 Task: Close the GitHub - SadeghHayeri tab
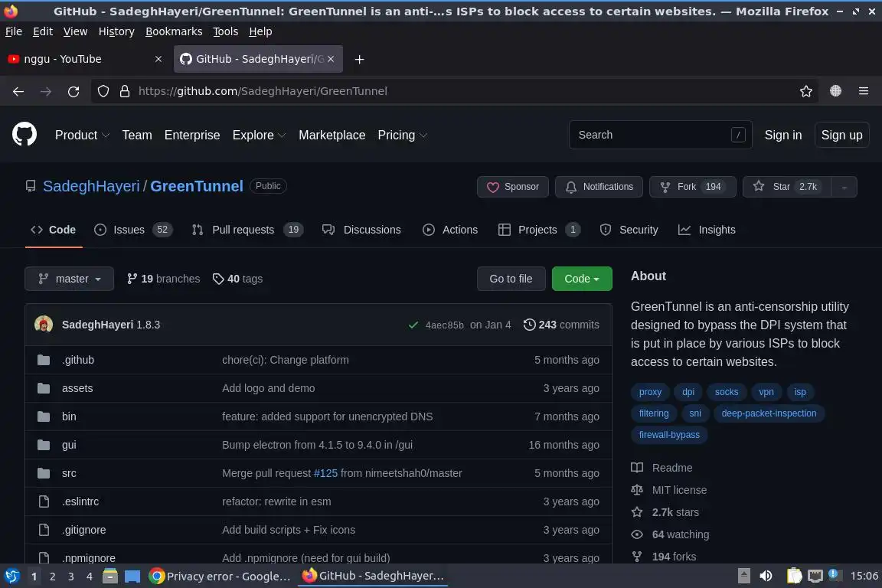point(331,59)
